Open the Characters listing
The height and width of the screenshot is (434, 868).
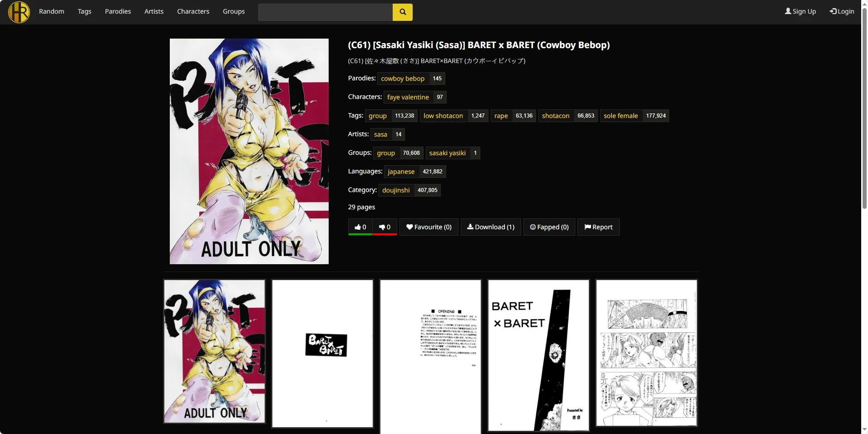[x=193, y=11]
